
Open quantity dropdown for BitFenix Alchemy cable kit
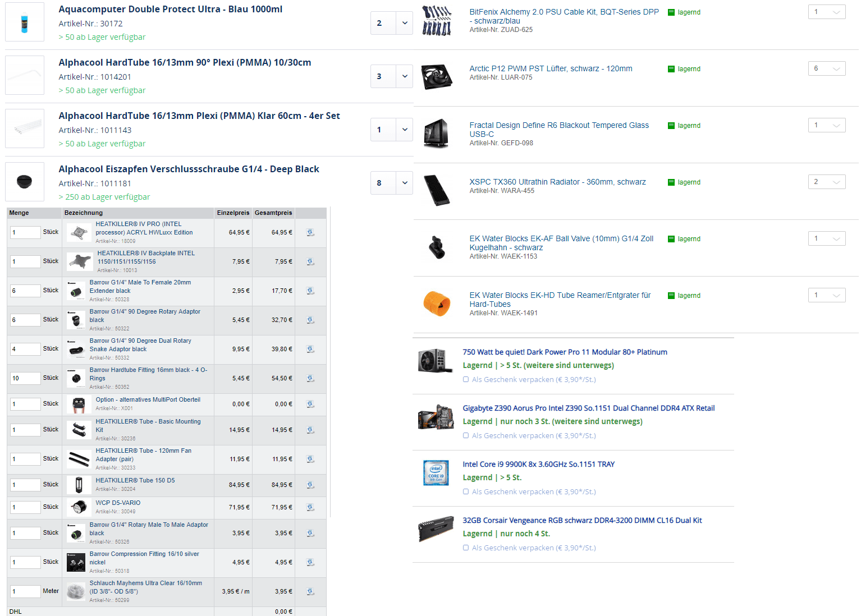827,12
